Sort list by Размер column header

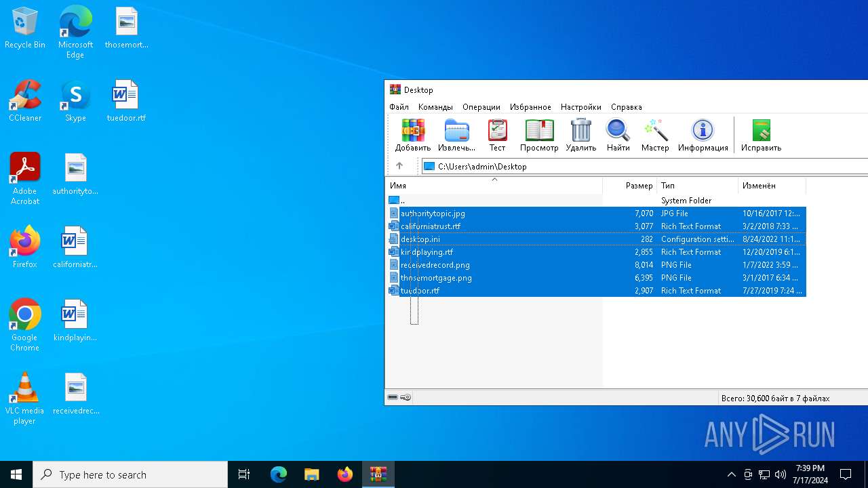pyautogui.click(x=629, y=186)
